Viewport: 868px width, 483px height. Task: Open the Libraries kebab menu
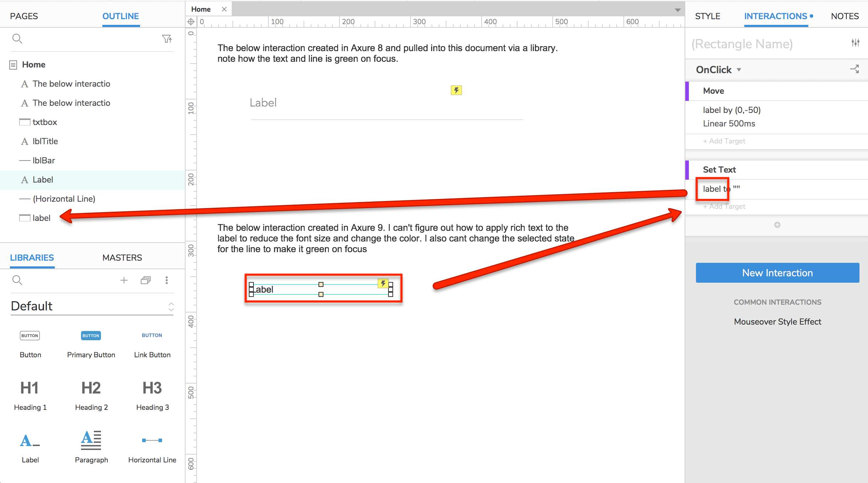pyautogui.click(x=166, y=280)
